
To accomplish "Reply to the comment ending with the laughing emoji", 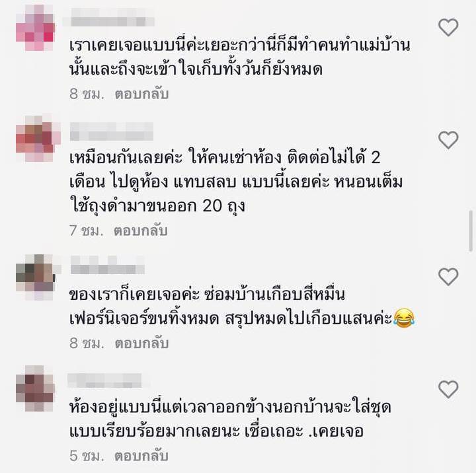I will tap(141, 343).
